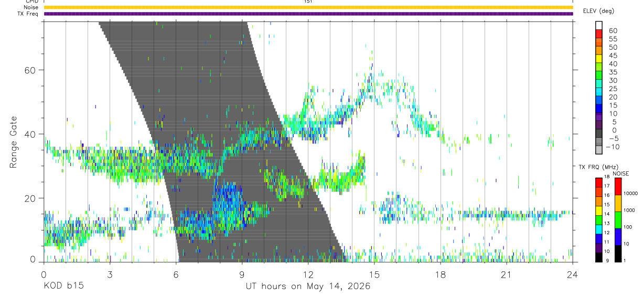This screenshot has width=644, height=297.
Task: Click the black bottom segment of the TX FRQ bar
Action: (599, 258)
